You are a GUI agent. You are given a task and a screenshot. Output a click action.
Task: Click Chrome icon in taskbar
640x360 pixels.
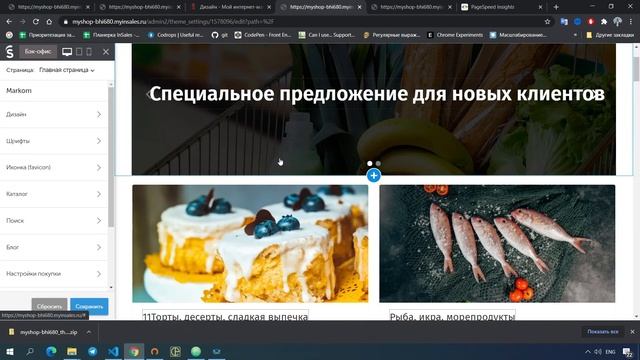[x=134, y=351]
